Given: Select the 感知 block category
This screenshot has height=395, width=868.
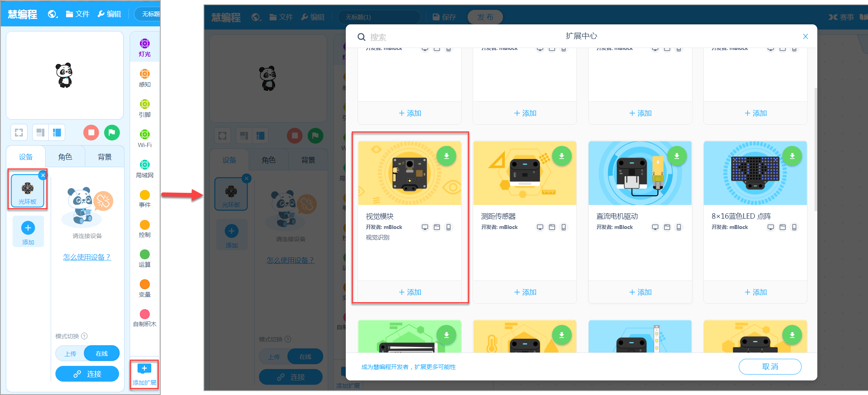Looking at the screenshot, I should coord(145,78).
